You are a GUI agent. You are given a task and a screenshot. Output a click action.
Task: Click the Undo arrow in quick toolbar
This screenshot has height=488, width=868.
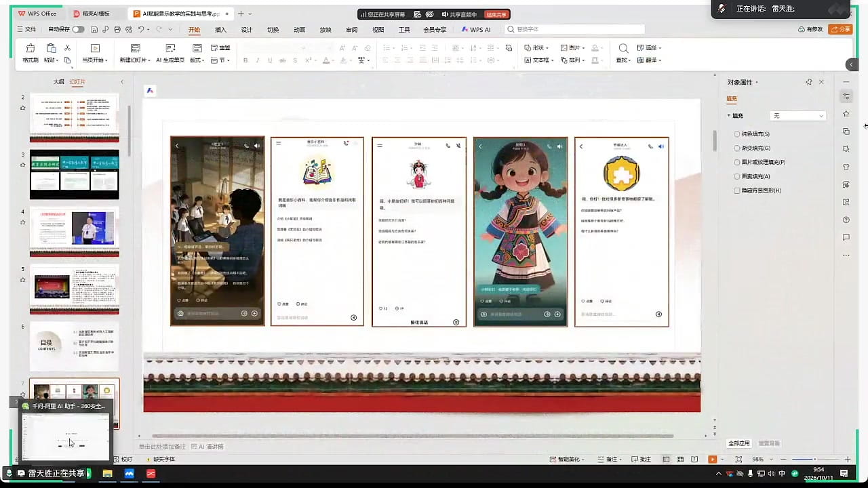point(141,30)
